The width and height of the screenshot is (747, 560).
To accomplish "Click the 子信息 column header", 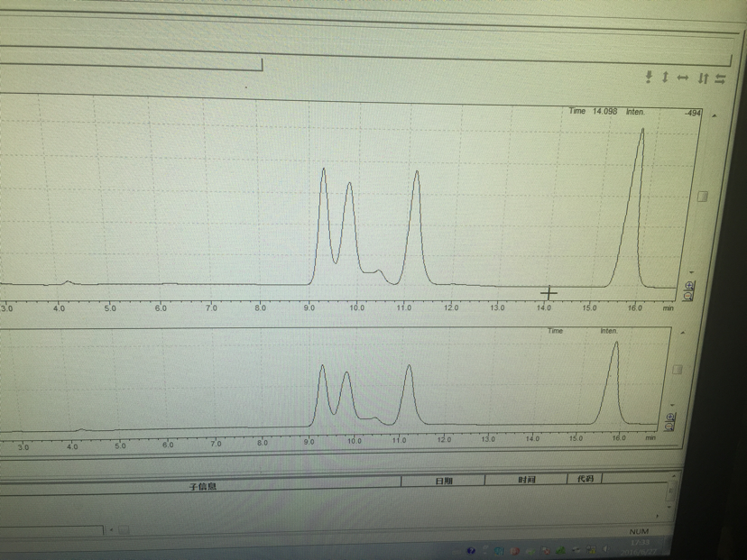I will click(202, 486).
